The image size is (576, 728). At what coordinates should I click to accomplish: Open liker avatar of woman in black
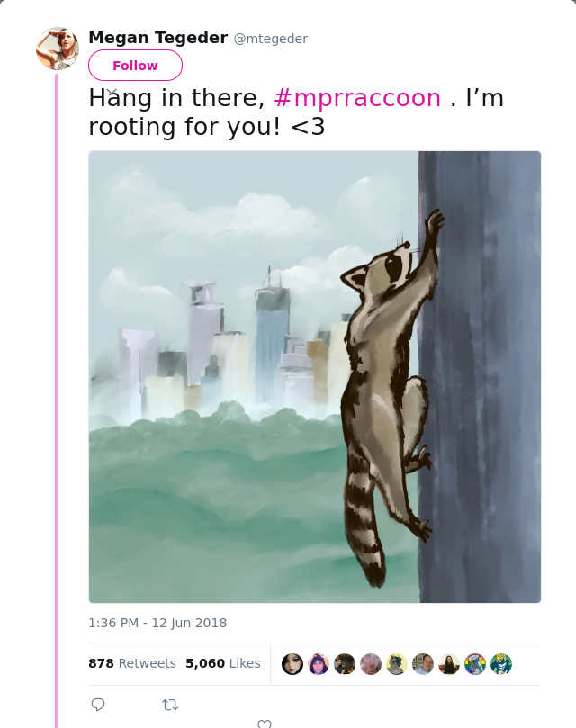tap(449, 664)
